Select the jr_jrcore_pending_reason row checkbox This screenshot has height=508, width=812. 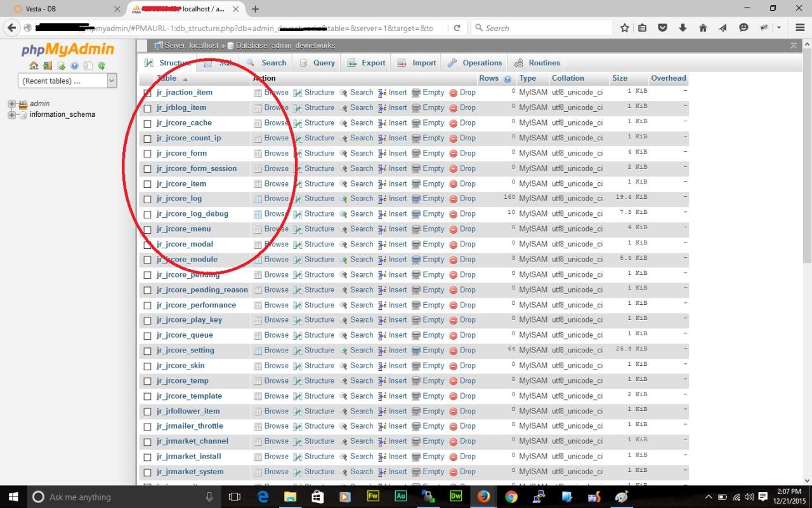(148, 290)
